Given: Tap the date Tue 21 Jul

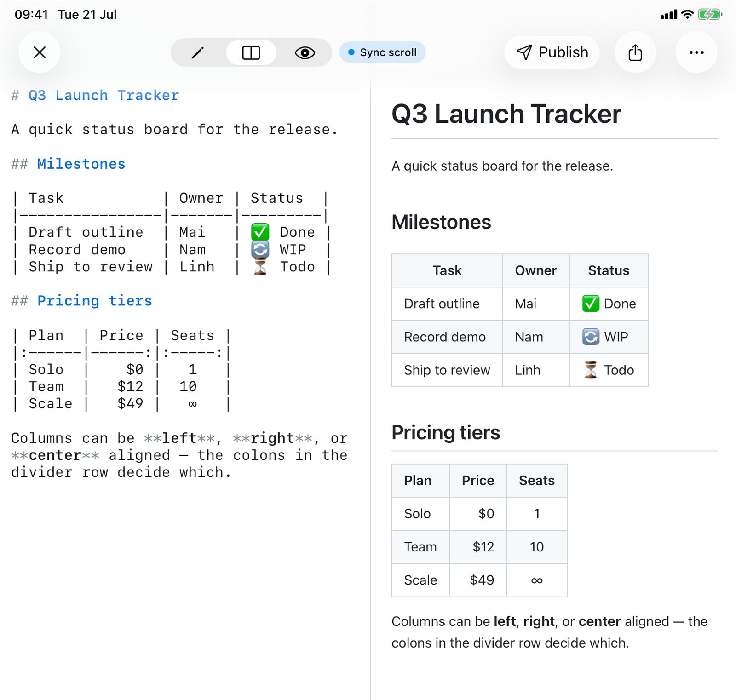Looking at the screenshot, I should (87, 15).
